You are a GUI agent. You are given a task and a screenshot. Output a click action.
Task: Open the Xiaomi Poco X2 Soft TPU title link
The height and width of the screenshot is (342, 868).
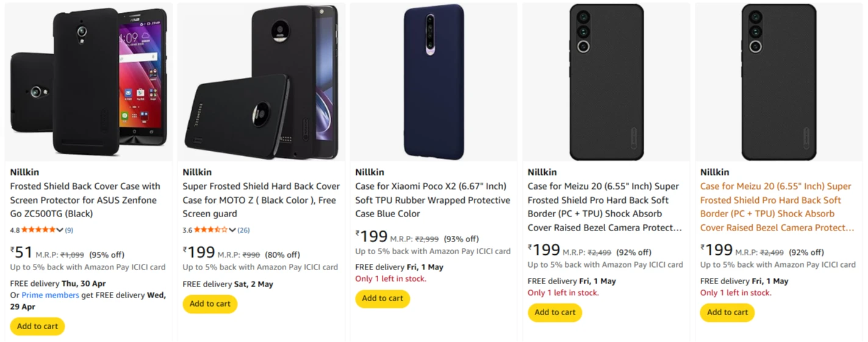click(x=432, y=200)
